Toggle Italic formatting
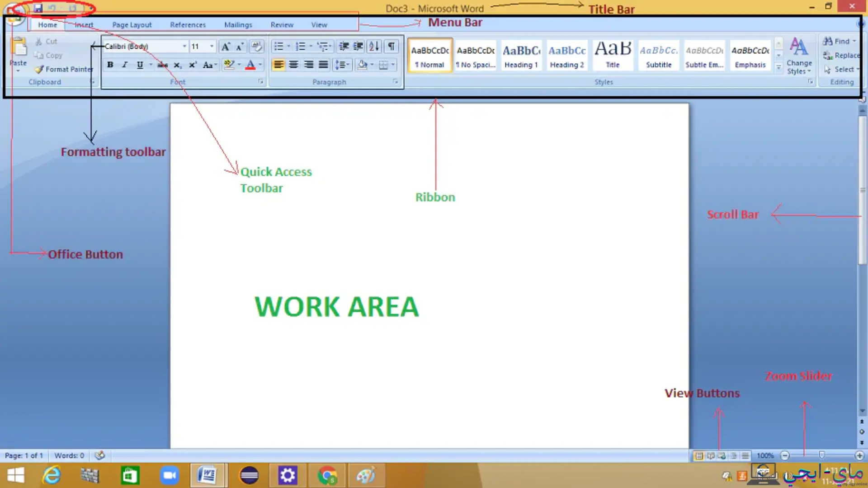 [x=125, y=65]
